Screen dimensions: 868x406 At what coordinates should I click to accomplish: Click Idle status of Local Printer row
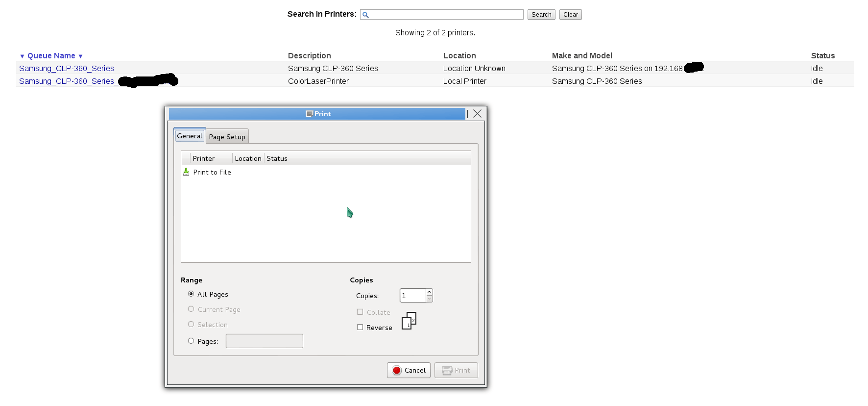817,81
